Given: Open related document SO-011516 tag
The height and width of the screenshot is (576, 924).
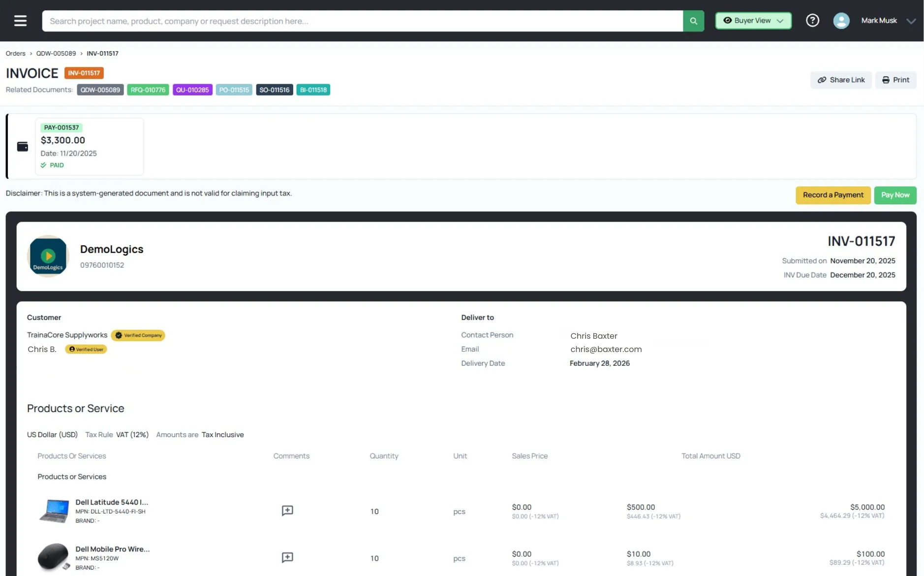Looking at the screenshot, I should click(275, 90).
